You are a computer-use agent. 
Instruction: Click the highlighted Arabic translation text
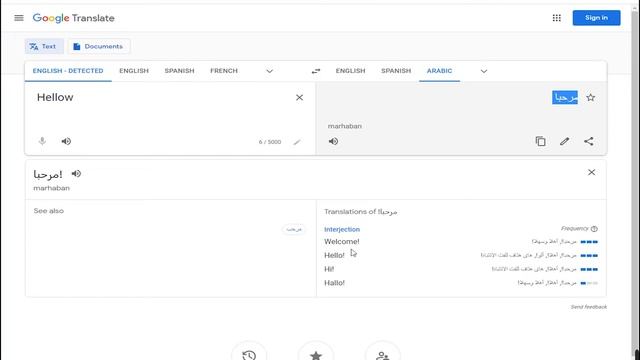point(565,98)
